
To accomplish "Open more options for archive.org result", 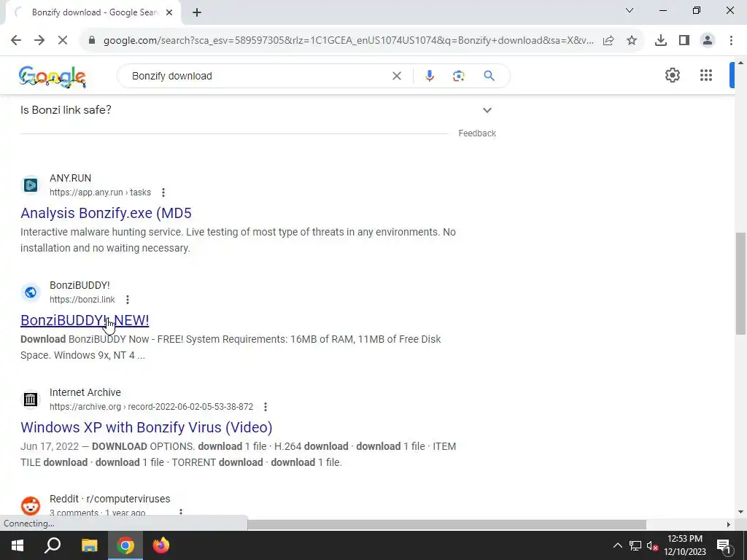I will pos(266,407).
